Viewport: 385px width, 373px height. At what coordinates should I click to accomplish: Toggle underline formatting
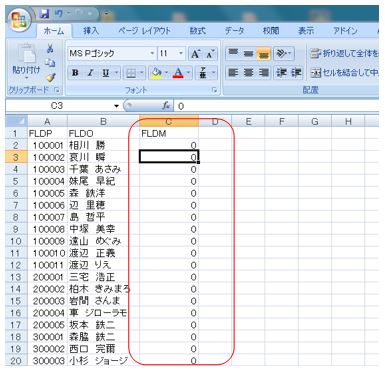[x=106, y=73]
